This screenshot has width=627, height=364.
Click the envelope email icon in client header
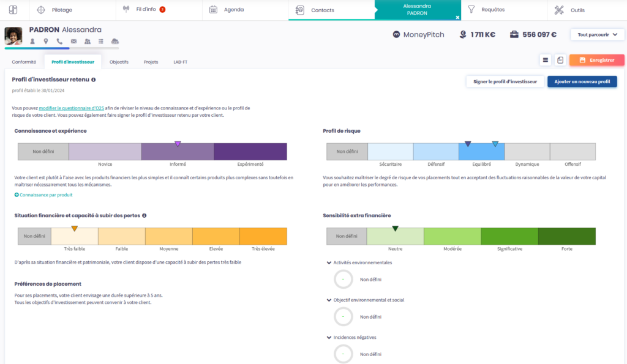(x=73, y=42)
